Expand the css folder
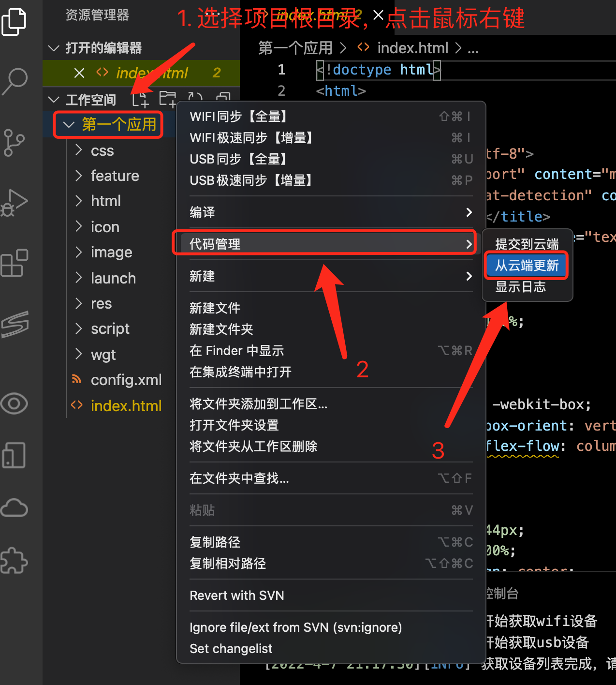The width and height of the screenshot is (616, 685). tap(79, 150)
